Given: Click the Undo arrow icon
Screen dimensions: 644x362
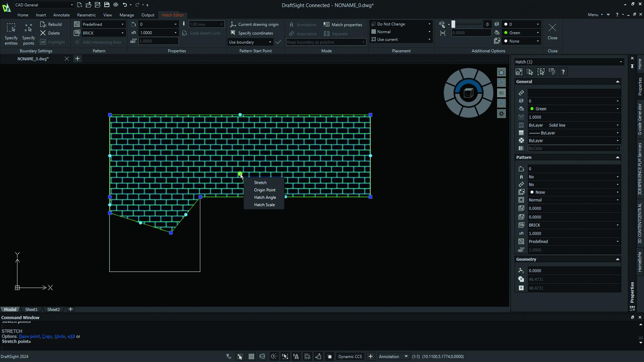Looking at the screenshot, I should click(125, 5).
